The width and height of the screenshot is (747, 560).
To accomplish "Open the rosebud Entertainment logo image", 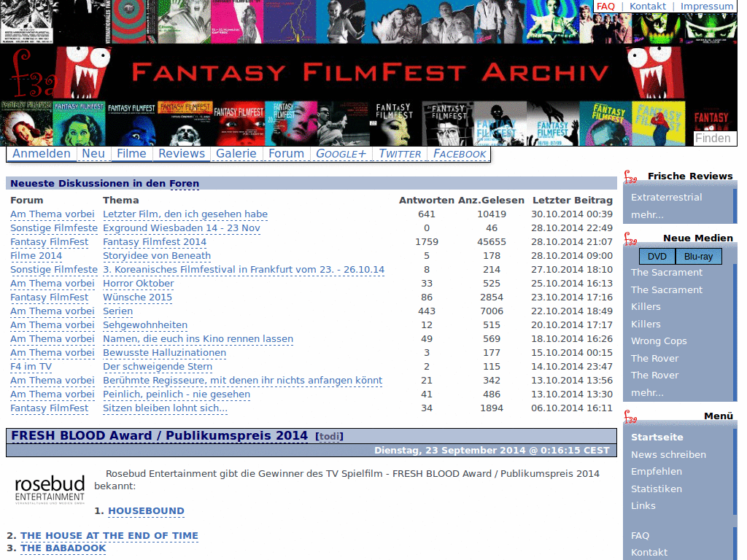I will pos(50,490).
